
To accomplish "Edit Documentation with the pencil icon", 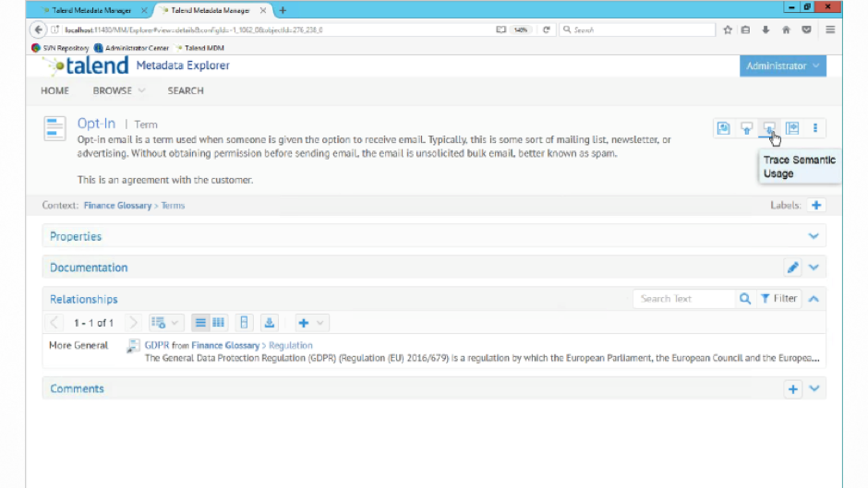I will [792, 268].
